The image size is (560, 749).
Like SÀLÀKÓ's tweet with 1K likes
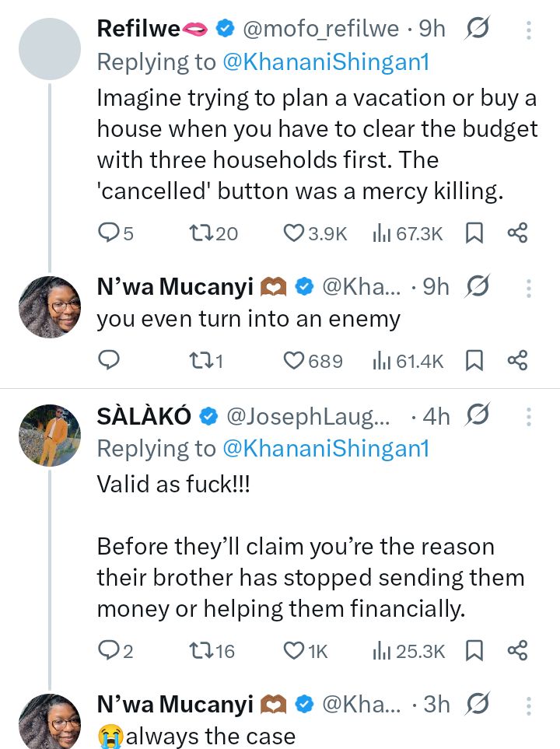point(293,650)
